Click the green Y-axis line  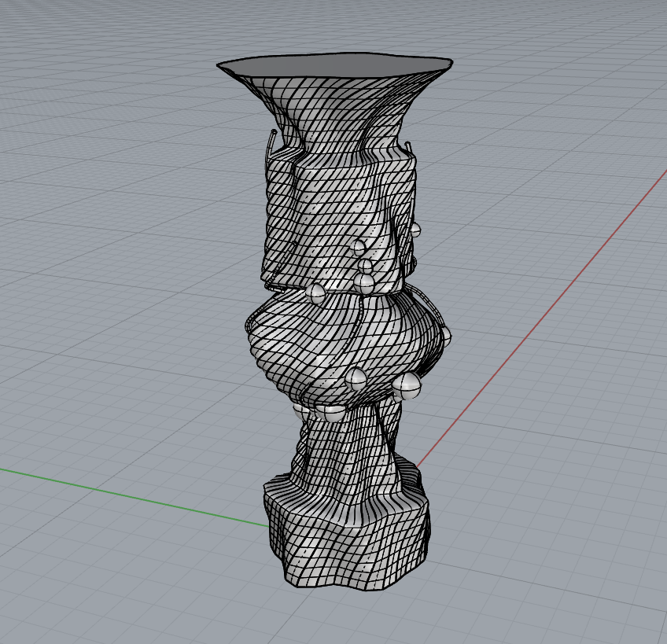134,498
